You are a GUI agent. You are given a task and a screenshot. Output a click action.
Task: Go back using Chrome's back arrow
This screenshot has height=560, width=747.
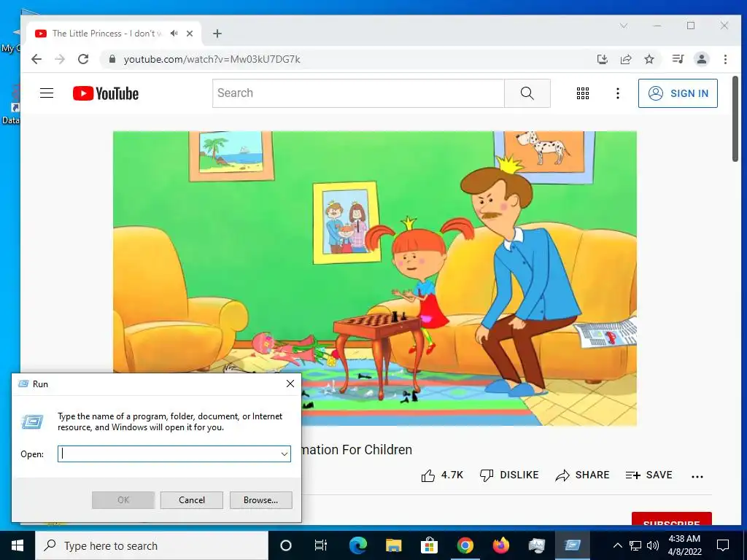click(x=36, y=59)
